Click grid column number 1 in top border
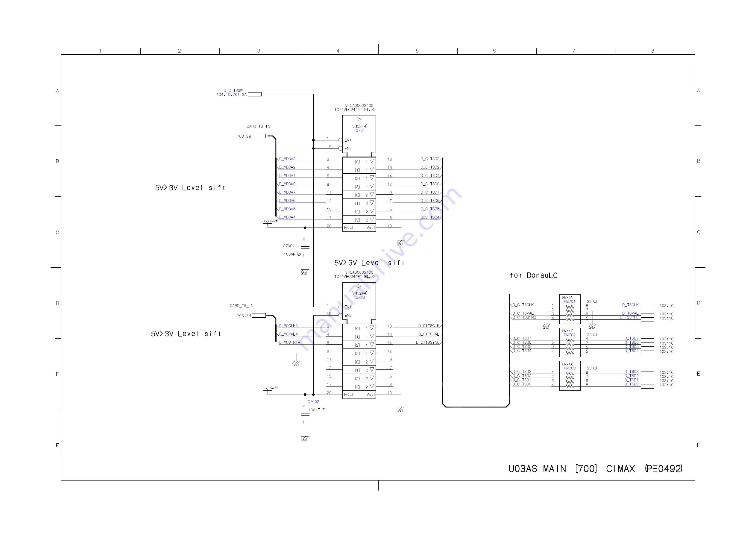 100,51
